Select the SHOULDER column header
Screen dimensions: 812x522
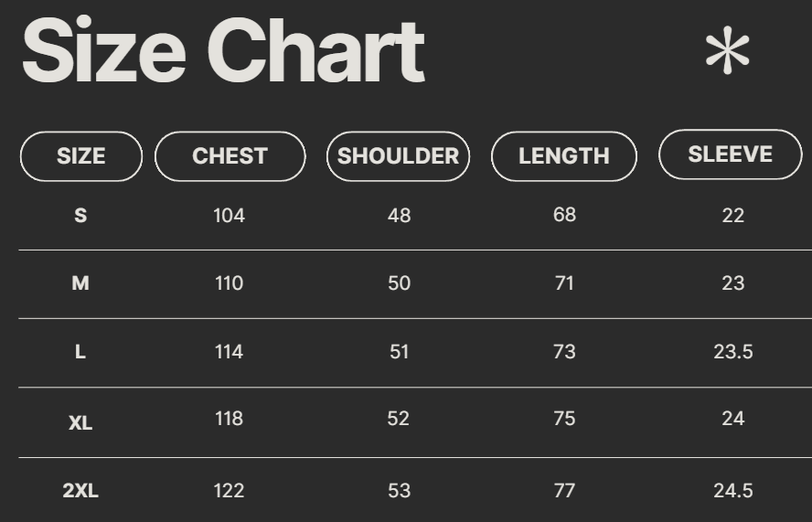click(x=398, y=156)
